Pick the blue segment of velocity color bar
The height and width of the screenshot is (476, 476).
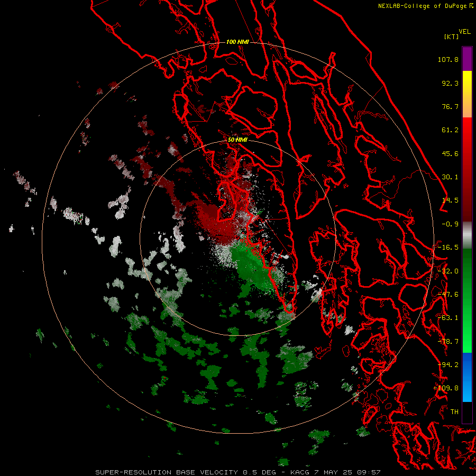click(x=467, y=377)
